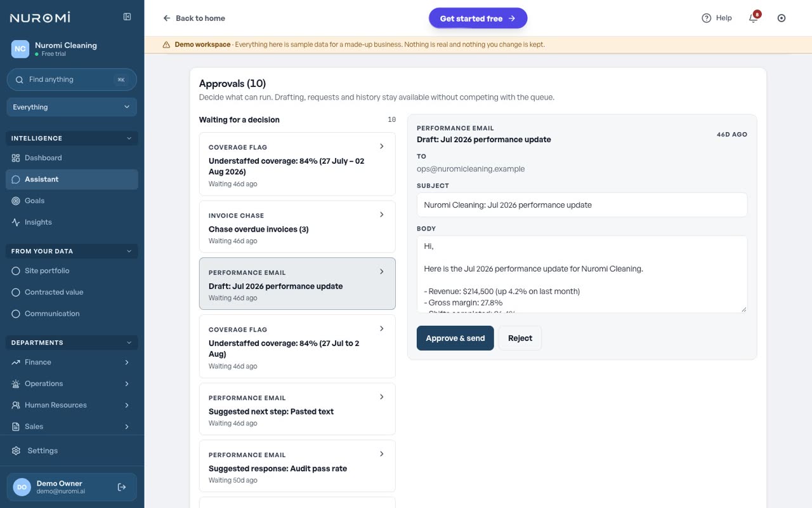Click the Back to home arrow icon
This screenshot has height=508, width=812.
(167, 18)
